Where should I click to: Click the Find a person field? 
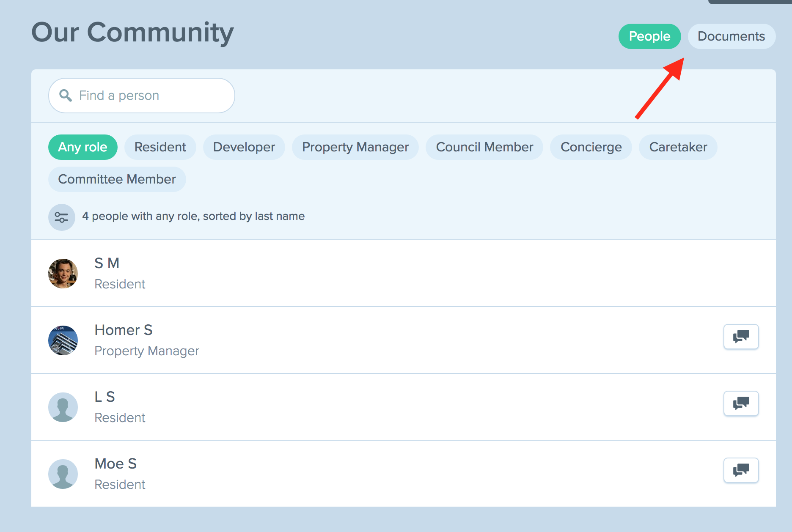pos(148,96)
